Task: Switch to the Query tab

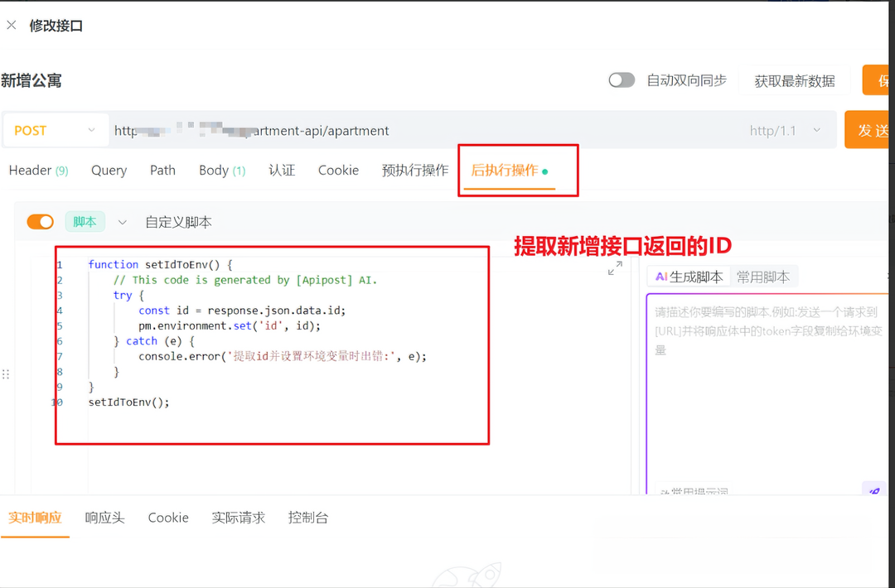Action: click(109, 170)
